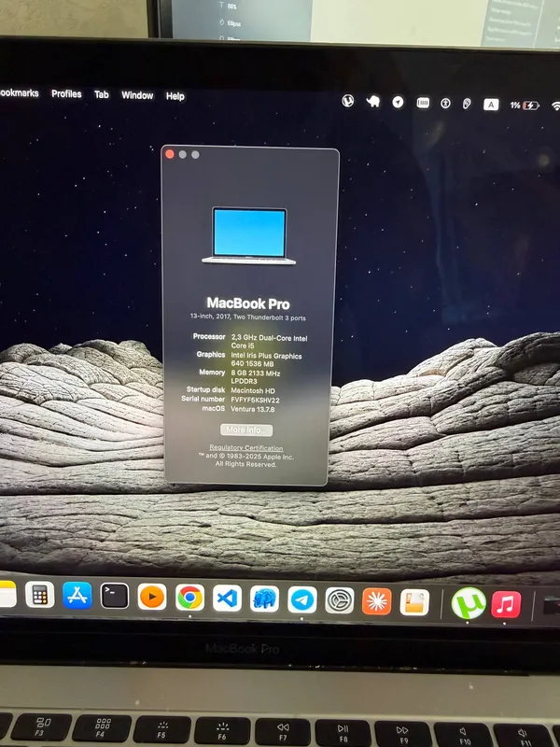
Task: Open the Wi-Fi menu bar icon
Action: 555,106
